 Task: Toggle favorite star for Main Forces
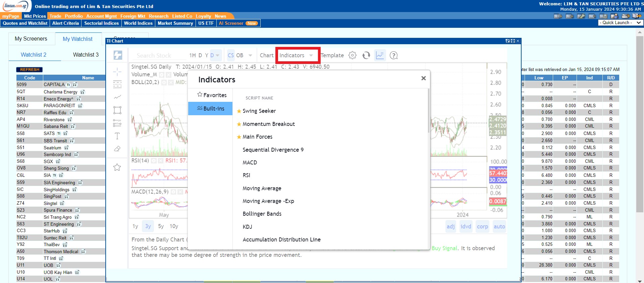click(239, 137)
